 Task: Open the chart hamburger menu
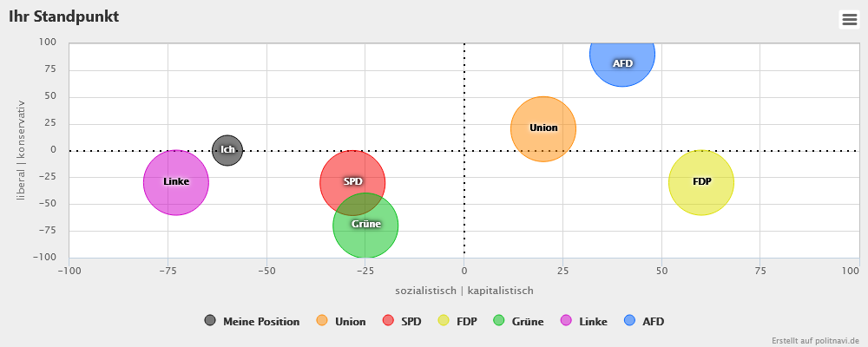tap(849, 19)
